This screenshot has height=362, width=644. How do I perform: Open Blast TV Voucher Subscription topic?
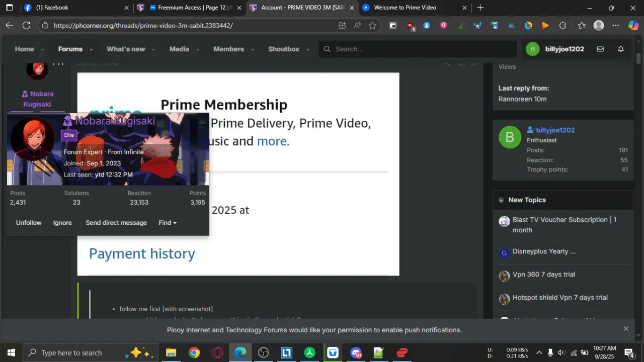pyautogui.click(x=565, y=225)
